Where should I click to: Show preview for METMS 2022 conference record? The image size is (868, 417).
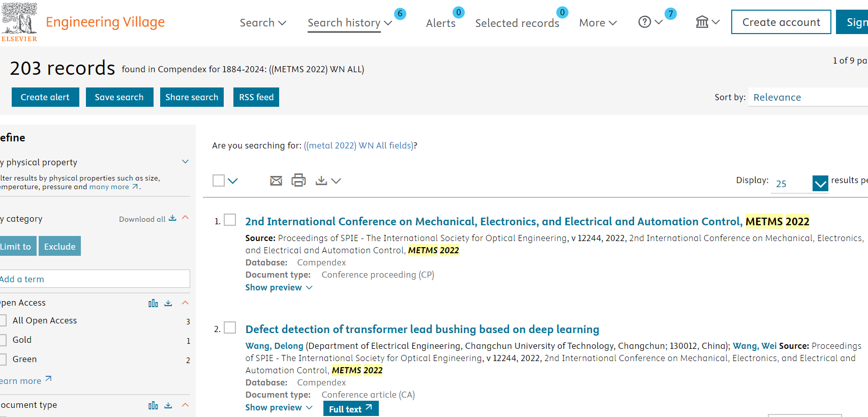279,287
